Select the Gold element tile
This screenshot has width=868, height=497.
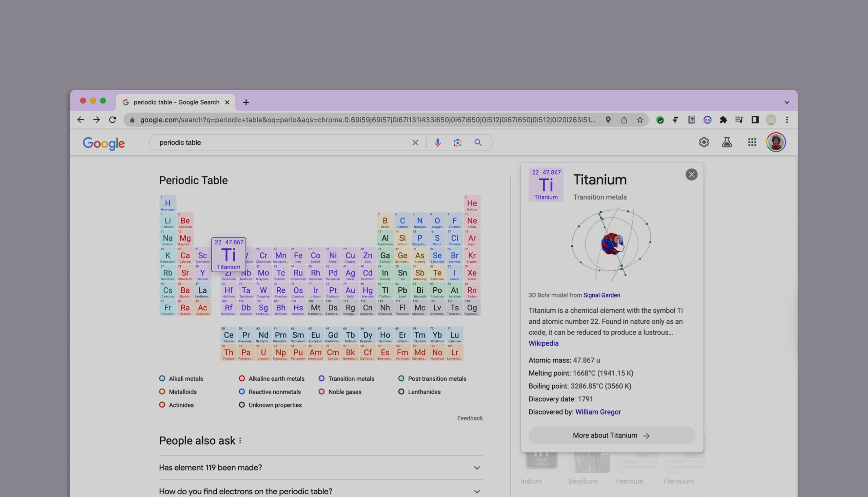[x=350, y=291]
